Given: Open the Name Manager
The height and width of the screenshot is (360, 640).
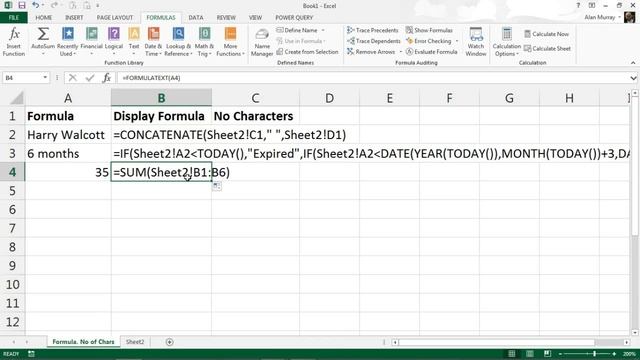Looking at the screenshot, I should (x=262, y=42).
